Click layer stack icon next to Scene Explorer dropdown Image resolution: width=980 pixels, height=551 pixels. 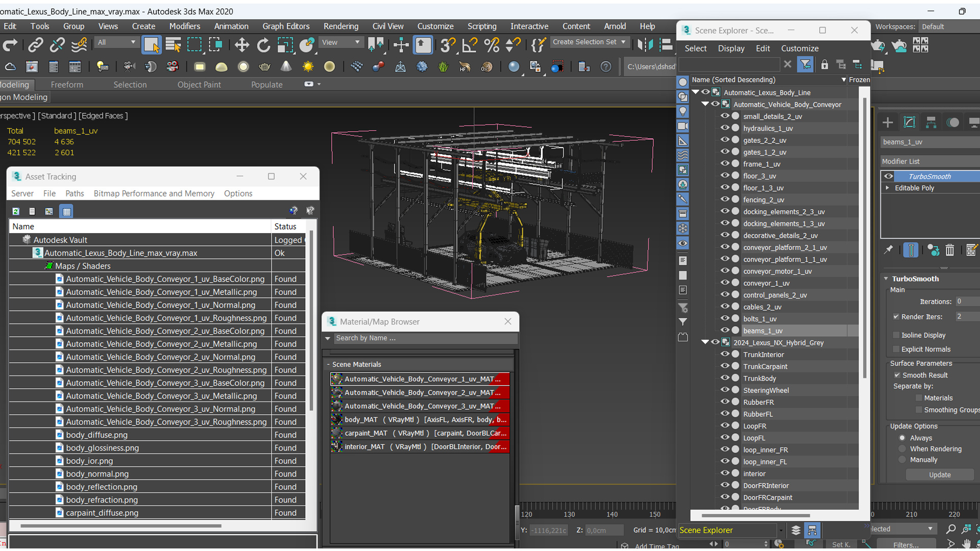coord(796,531)
